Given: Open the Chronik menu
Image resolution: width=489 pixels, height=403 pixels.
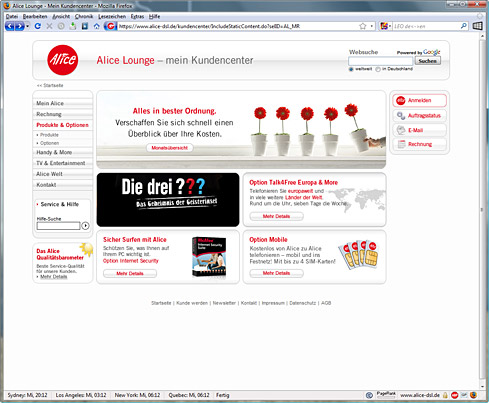Looking at the screenshot, I should 84,16.
